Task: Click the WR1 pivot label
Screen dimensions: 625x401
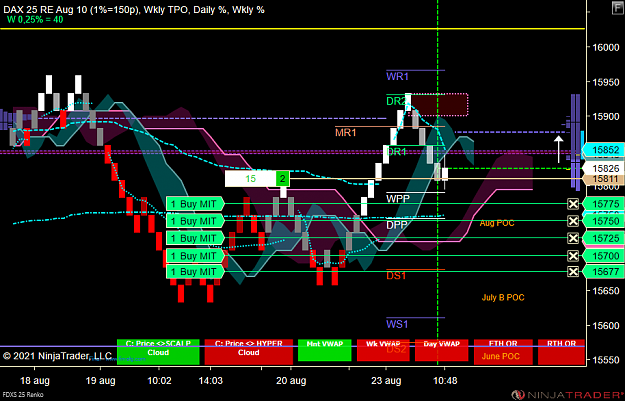Action: pyautogui.click(x=397, y=77)
